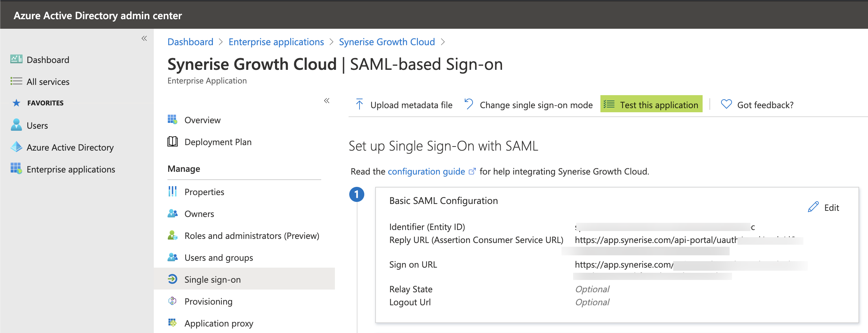Viewport: 868px width, 333px height.
Task: Click the Owners people icon
Action: 173,213
